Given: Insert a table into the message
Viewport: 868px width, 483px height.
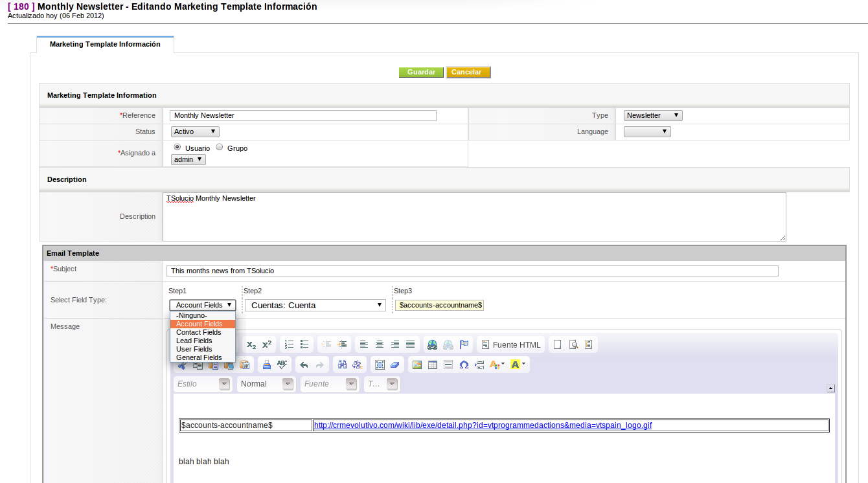Looking at the screenshot, I should point(433,365).
